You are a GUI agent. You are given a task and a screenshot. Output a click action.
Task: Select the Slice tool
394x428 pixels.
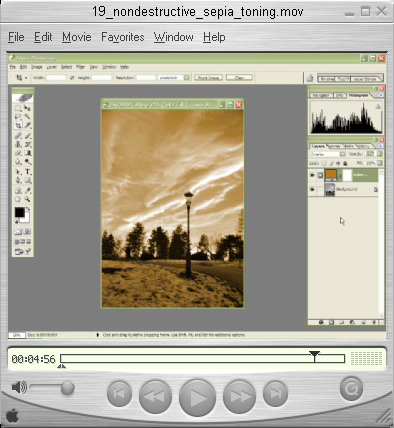[x=27, y=125]
